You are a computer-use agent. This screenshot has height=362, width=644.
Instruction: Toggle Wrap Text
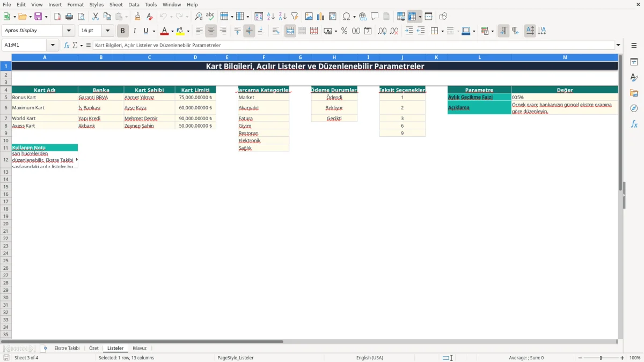(276, 31)
